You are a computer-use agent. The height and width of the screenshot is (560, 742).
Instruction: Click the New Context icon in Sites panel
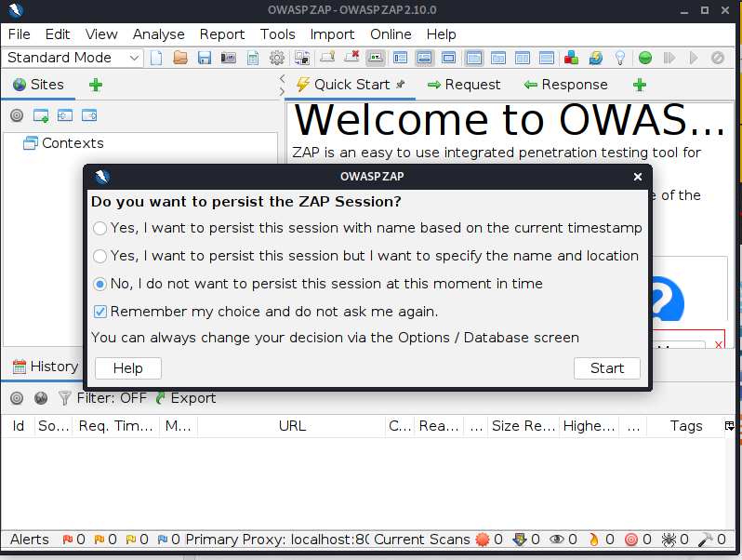pyautogui.click(x=41, y=115)
